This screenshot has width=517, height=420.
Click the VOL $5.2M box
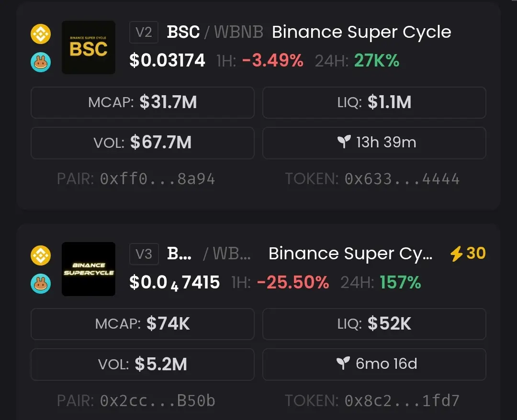coord(143,364)
